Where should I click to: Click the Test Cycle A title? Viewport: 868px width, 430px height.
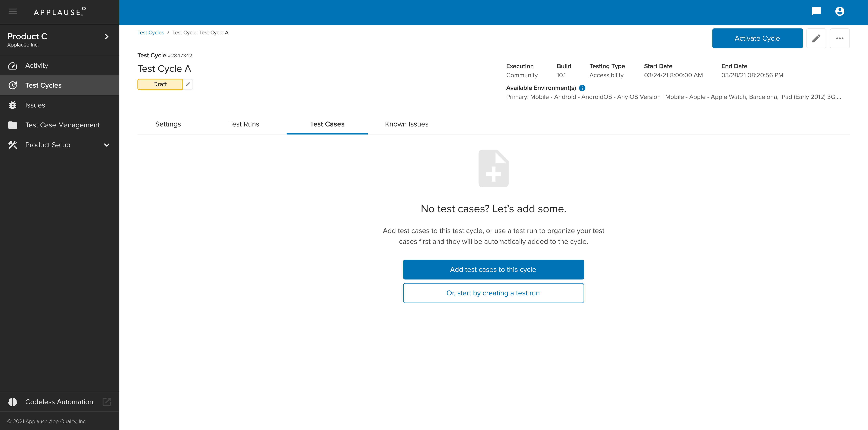tap(164, 69)
